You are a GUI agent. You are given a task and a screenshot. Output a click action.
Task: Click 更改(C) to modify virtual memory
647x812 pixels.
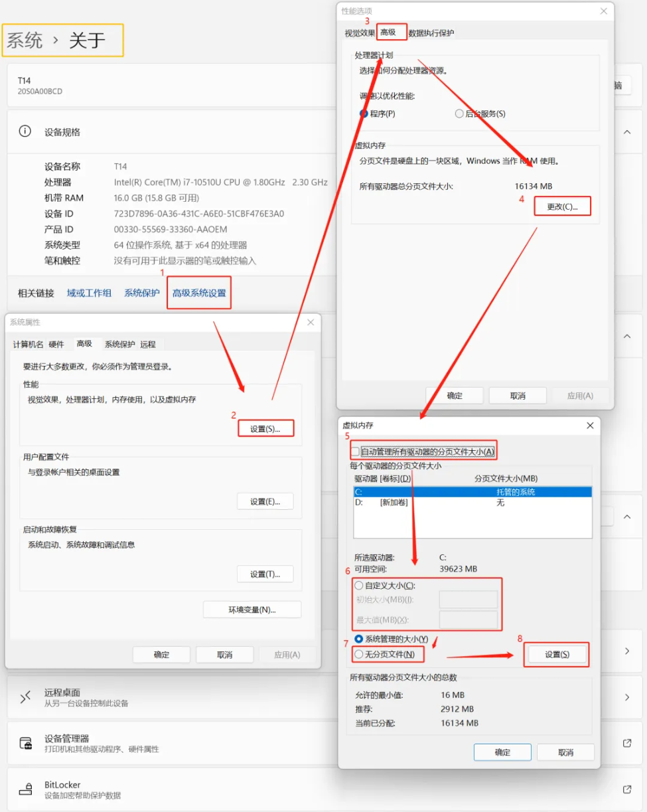[562, 206]
